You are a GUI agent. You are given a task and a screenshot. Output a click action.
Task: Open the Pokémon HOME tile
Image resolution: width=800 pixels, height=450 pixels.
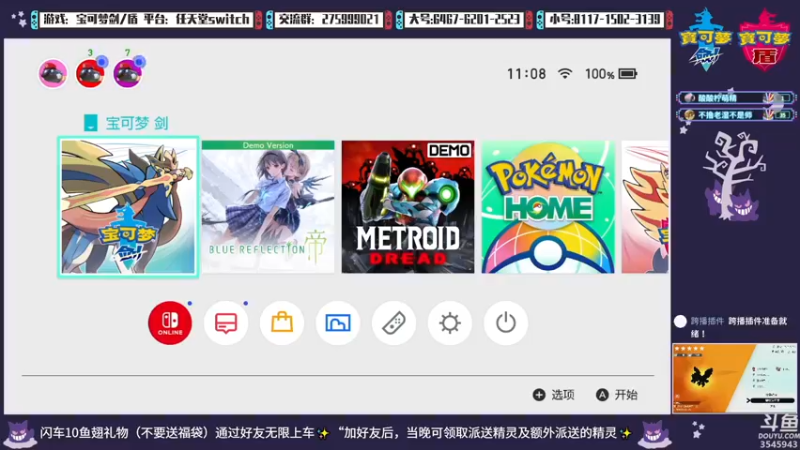(548, 207)
